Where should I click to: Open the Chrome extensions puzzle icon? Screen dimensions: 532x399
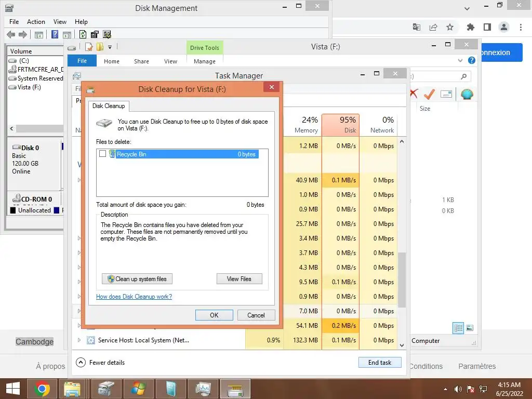[471, 27]
